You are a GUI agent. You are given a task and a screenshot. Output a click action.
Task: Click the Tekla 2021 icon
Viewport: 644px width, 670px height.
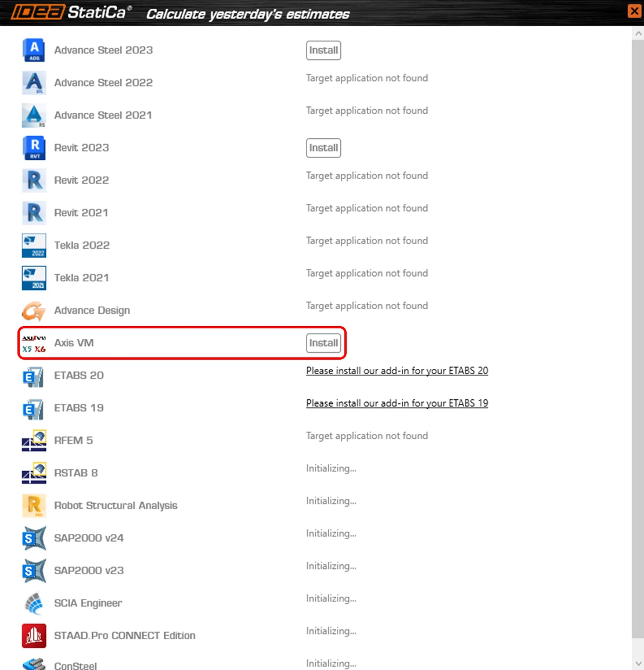[34, 278]
